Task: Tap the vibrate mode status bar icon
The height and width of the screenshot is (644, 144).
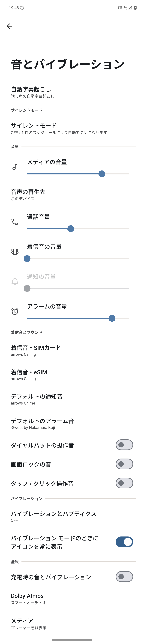Action: (x=120, y=8)
